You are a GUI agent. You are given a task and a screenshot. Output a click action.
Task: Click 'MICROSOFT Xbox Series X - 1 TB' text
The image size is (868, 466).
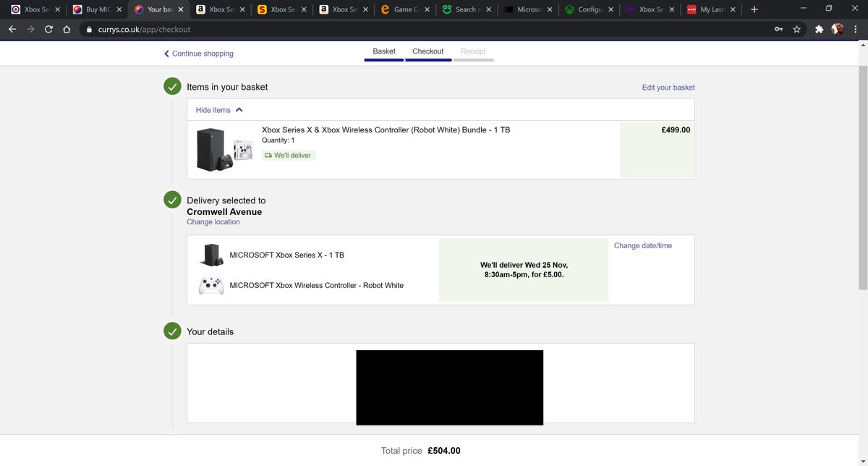[286, 255]
